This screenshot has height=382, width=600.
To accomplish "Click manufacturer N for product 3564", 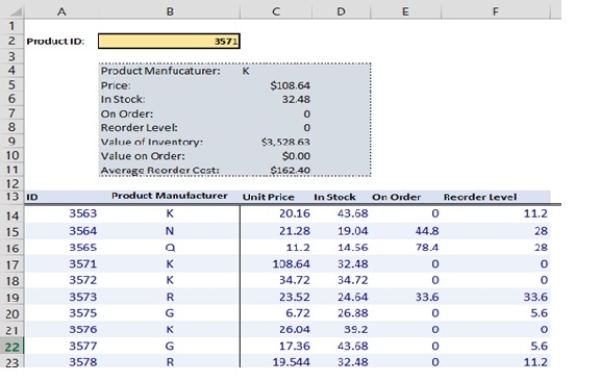I will pyautogui.click(x=170, y=231).
